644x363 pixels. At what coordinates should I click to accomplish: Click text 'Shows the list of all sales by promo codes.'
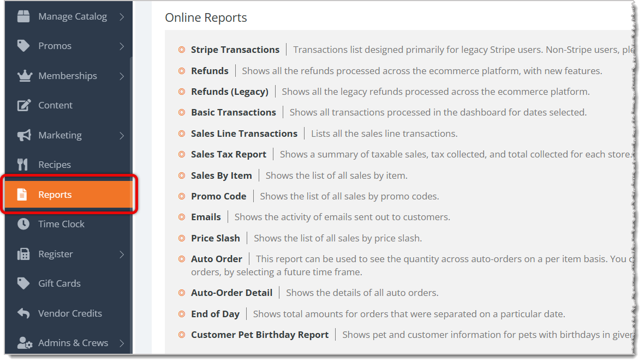[x=349, y=196]
